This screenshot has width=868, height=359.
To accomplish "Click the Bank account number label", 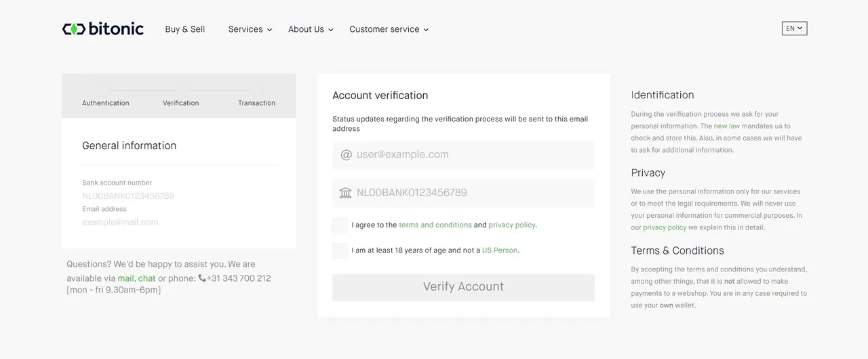I will [x=117, y=183].
